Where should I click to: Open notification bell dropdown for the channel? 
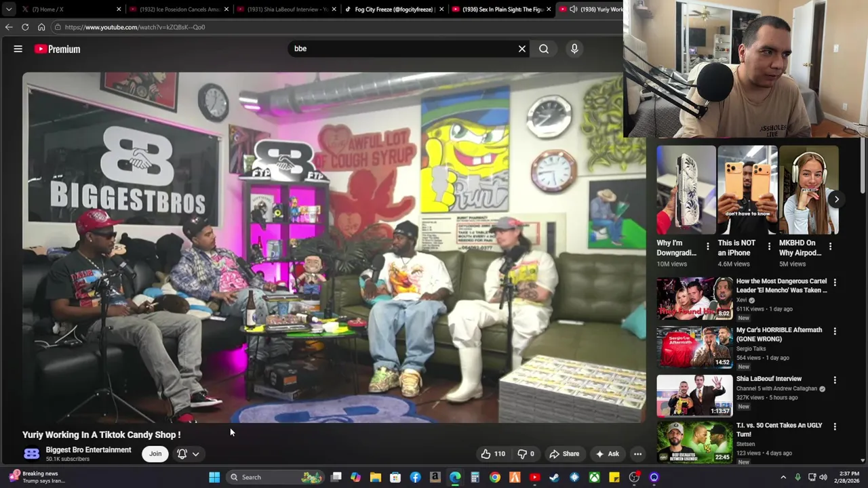click(188, 454)
